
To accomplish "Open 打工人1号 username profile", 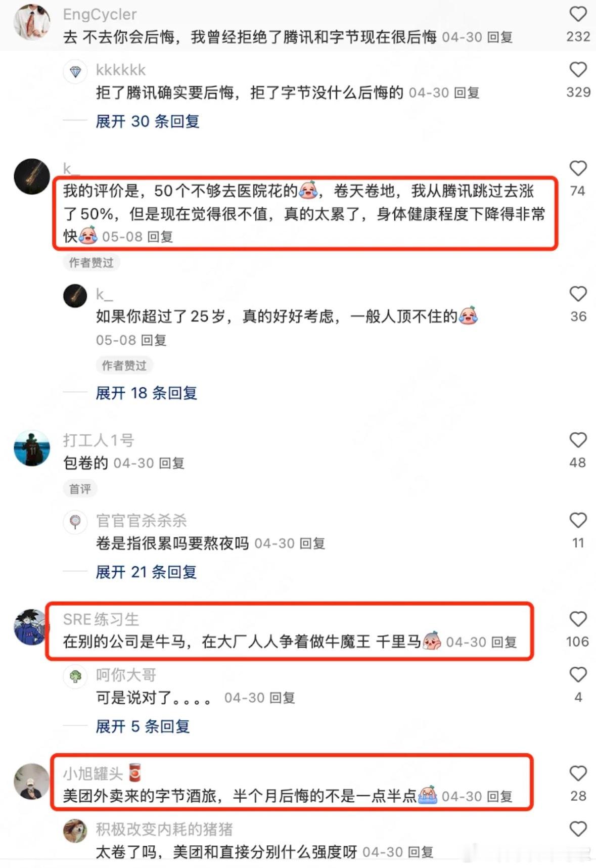I will 99,440.
